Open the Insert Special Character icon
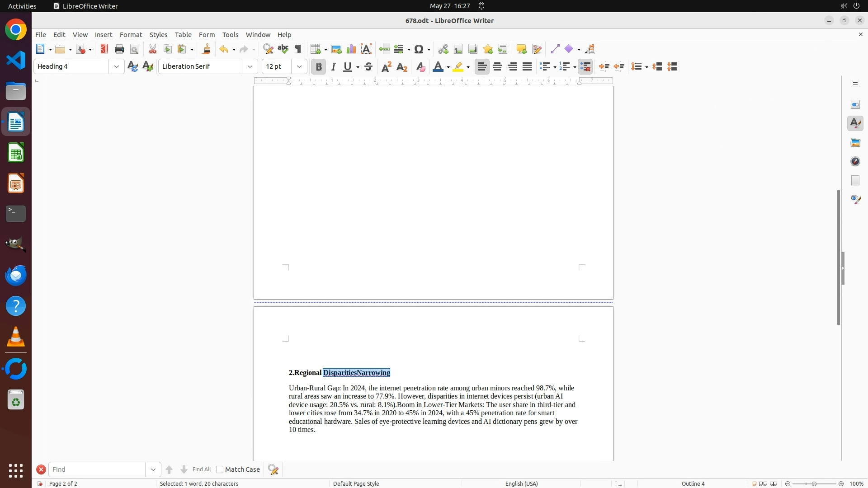Image resolution: width=868 pixels, height=488 pixels. (419, 49)
